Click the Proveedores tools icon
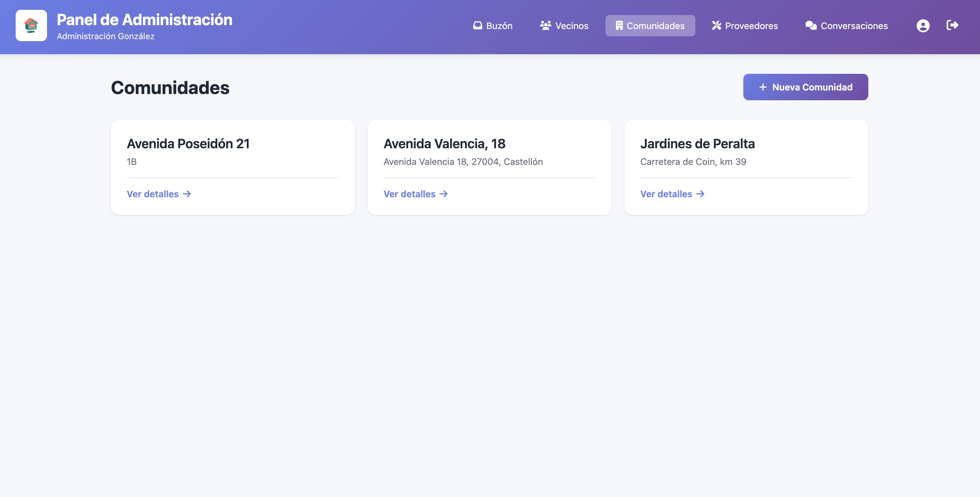Screen dimensions: 980x497 [716, 25]
